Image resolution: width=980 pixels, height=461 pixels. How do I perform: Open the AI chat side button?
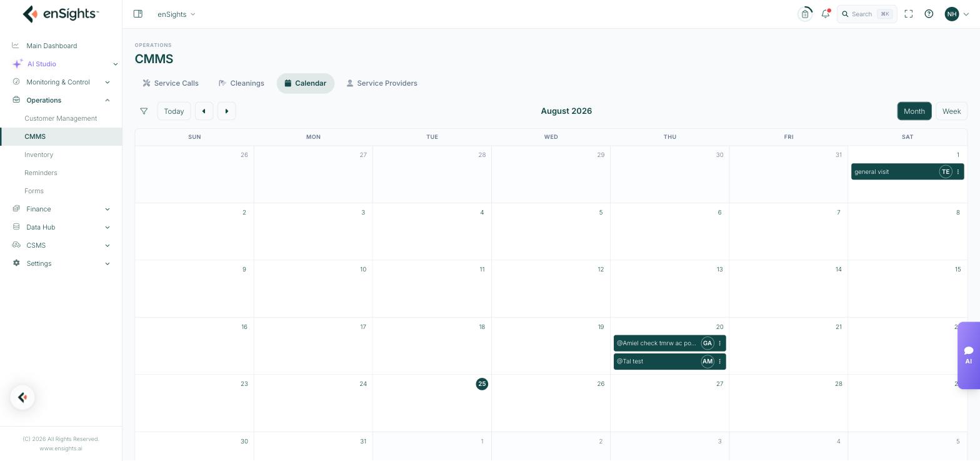[969, 355]
